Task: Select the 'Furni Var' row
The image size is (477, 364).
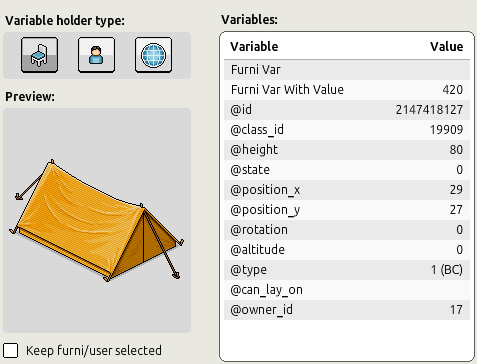Action: (347, 70)
